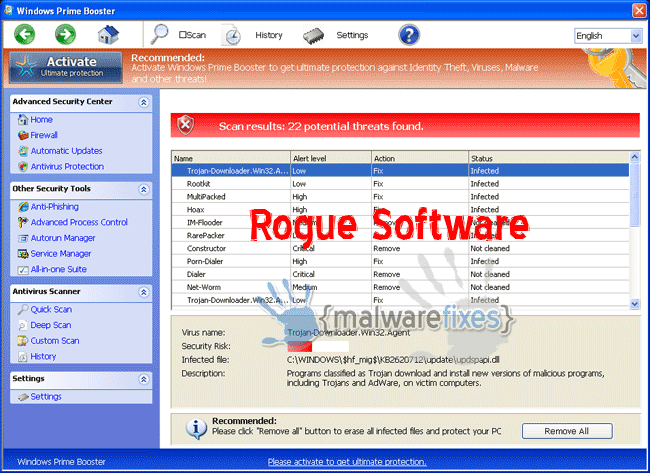Sort threats by Name column header
The image size is (650, 473).
pyautogui.click(x=230, y=158)
